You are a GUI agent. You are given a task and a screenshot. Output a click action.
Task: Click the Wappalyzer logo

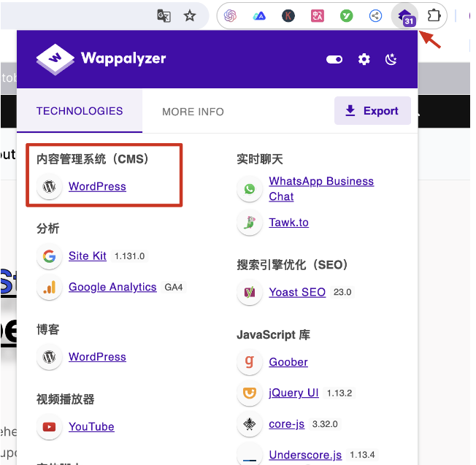tap(101, 59)
